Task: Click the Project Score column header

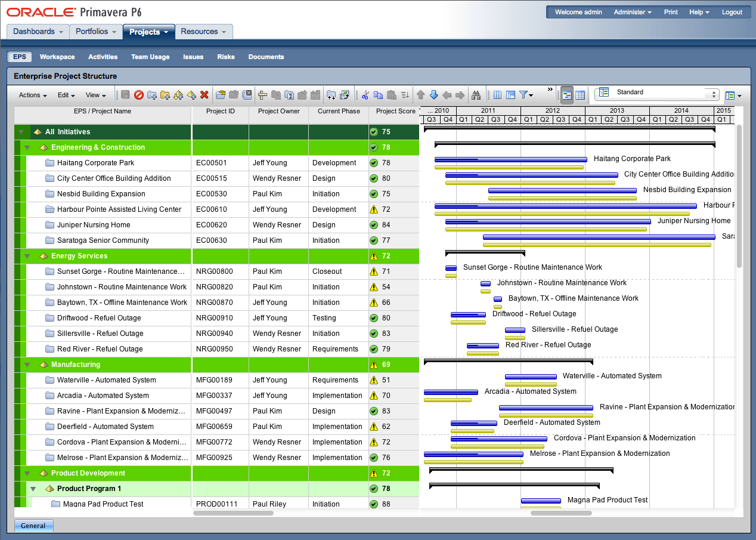Action: (x=395, y=111)
